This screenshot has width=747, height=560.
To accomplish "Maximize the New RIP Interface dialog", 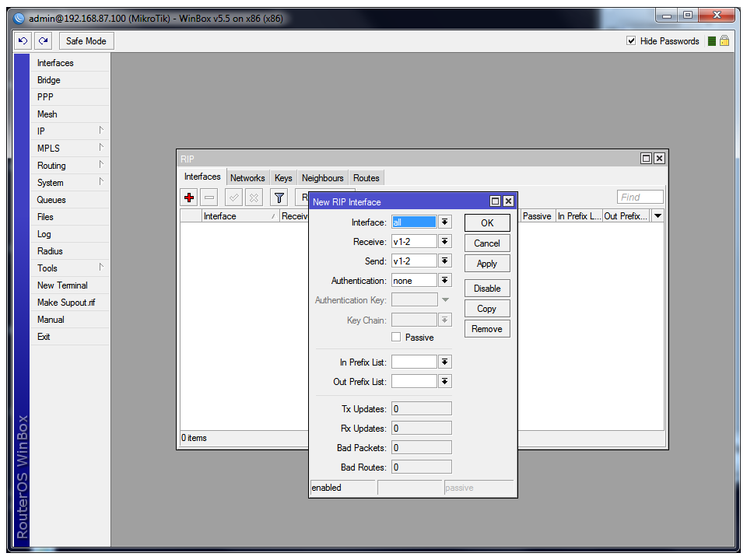I will [x=495, y=201].
